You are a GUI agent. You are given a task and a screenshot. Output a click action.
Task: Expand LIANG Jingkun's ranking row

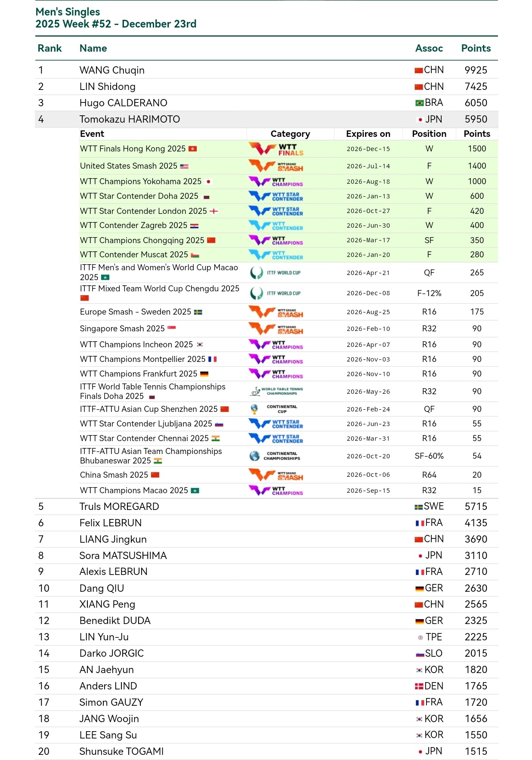tap(266, 539)
